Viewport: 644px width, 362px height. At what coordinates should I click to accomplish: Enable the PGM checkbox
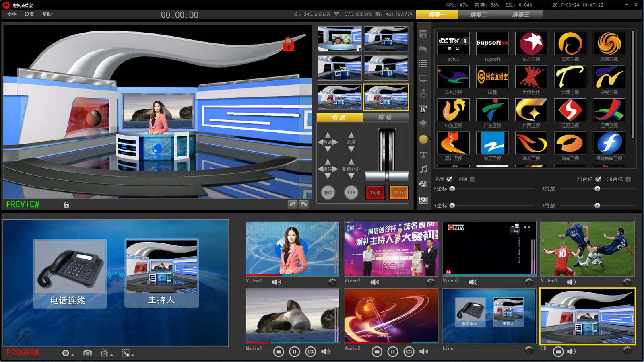[473, 179]
